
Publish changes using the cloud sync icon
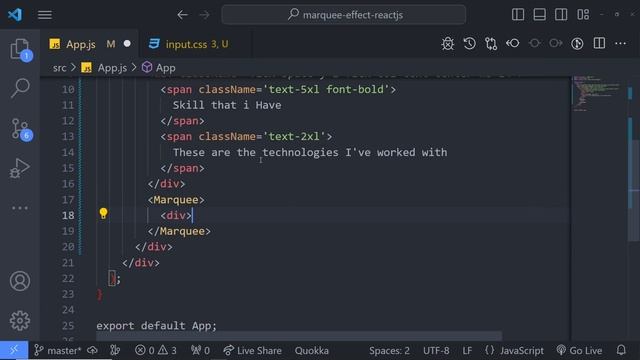point(93,351)
